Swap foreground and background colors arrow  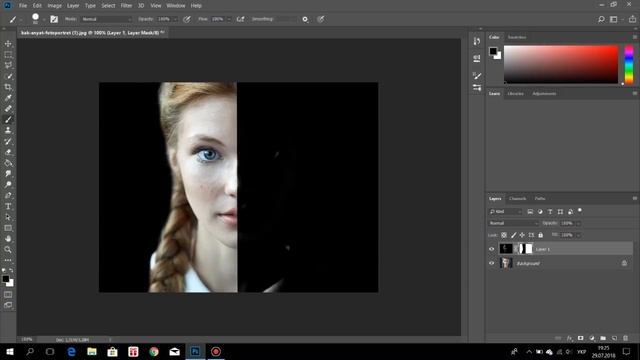pyautogui.click(x=11, y=270)
